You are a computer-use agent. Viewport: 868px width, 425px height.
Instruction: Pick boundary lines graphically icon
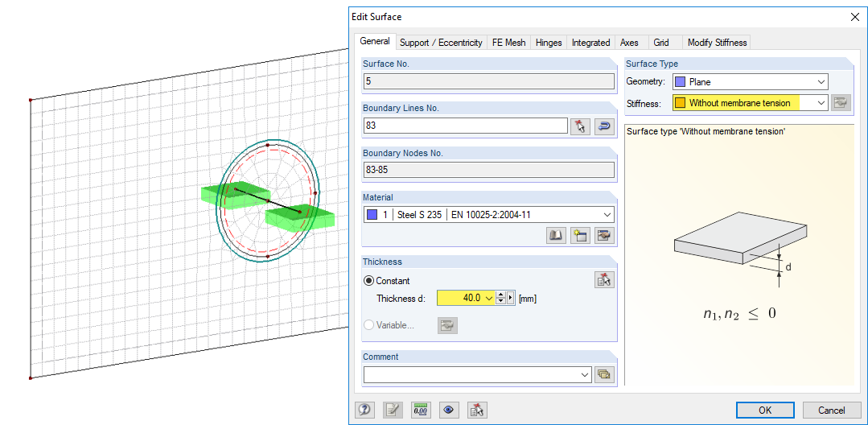[579, 126]
